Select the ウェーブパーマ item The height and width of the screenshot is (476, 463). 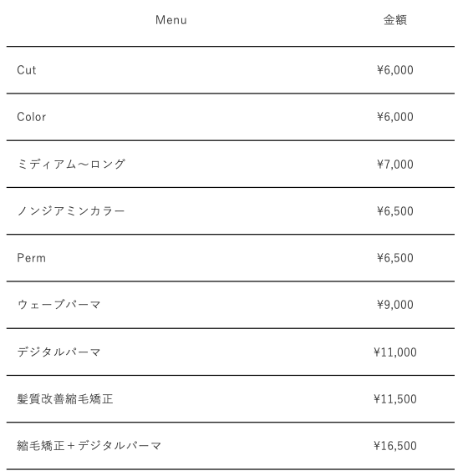point(59,305)
